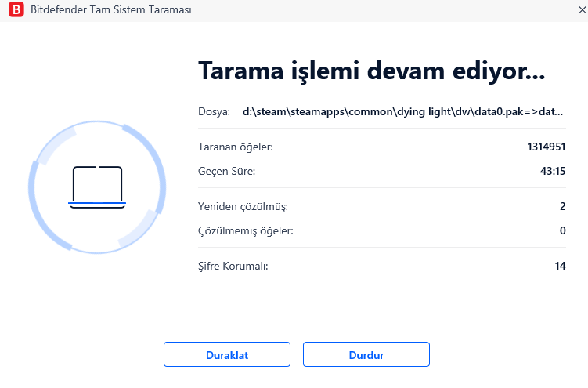This screenshot has height=388, width=588.
Task: Close the Bitdefender scan window
Action: pyautogui.click(x=583, y=9)
